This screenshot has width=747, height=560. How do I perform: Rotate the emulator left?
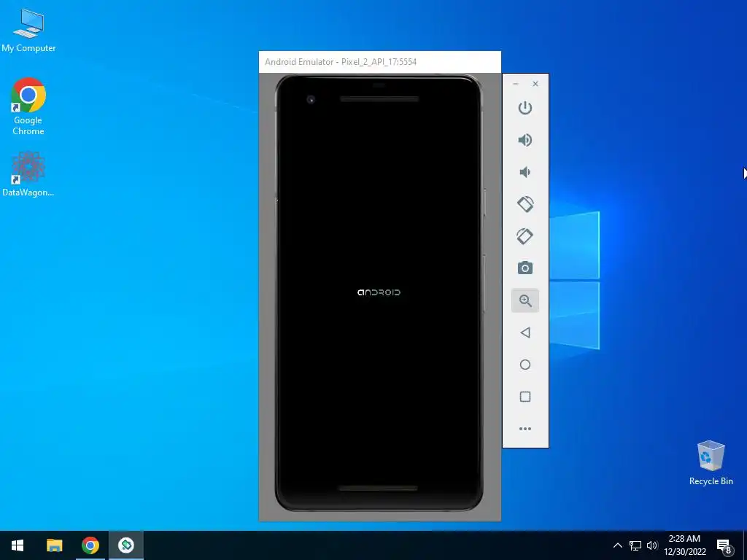[525, 204]
